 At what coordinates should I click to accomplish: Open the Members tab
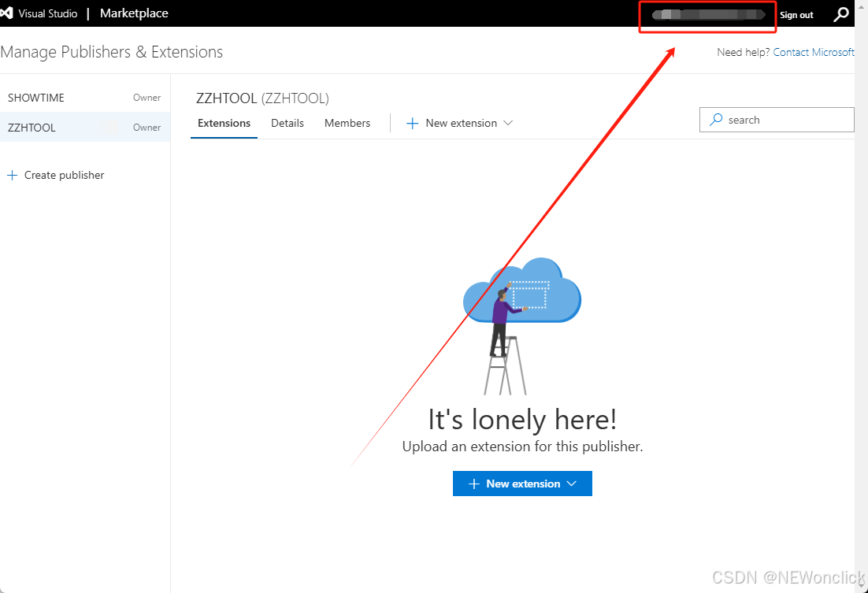click(347, 124)
